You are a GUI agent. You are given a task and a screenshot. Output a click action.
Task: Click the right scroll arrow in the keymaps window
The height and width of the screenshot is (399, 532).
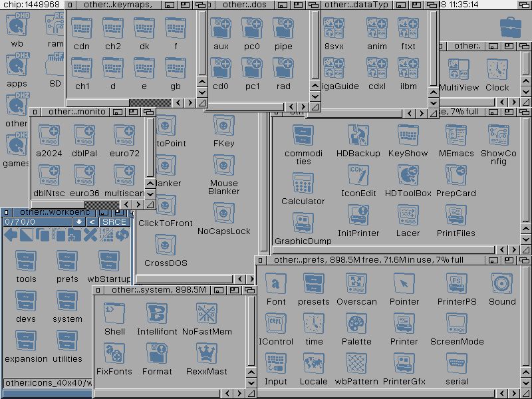pyautogui.click(x=190, y=103)
